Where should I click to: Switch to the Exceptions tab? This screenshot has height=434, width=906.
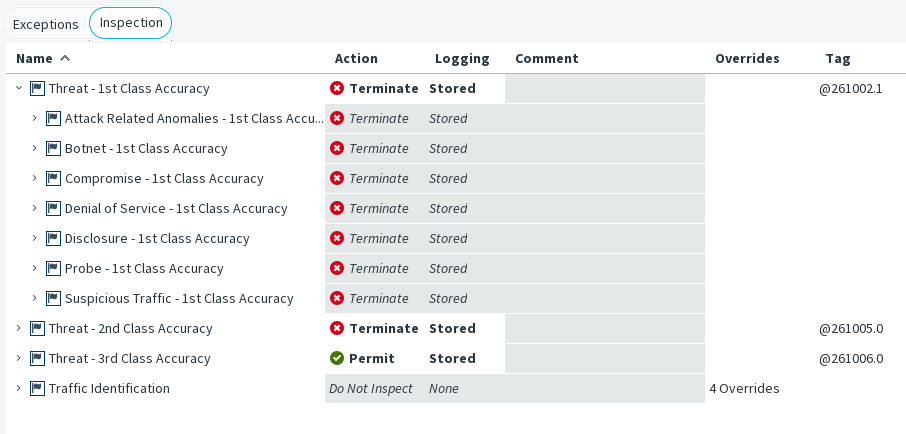[x=45, y=23]
